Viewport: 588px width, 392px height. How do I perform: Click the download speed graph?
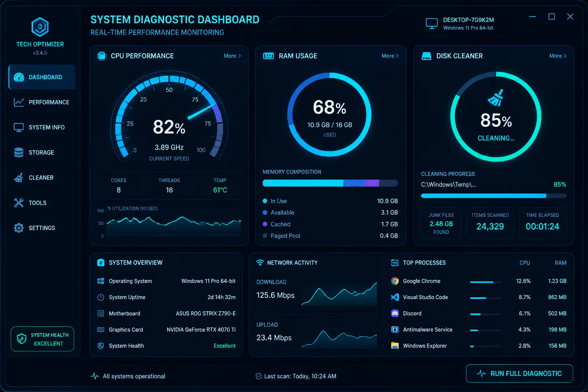click(x=339, y=294)
